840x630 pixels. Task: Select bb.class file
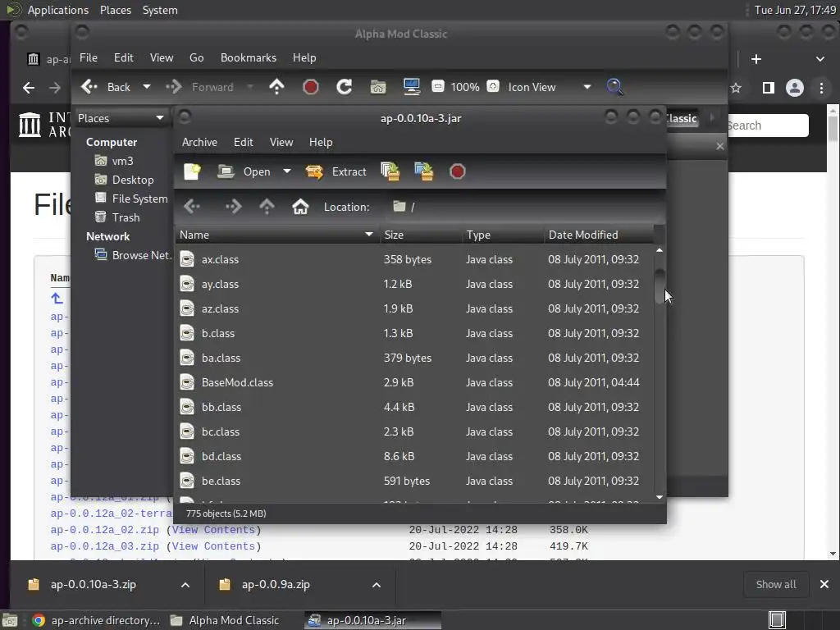point(414,407)
